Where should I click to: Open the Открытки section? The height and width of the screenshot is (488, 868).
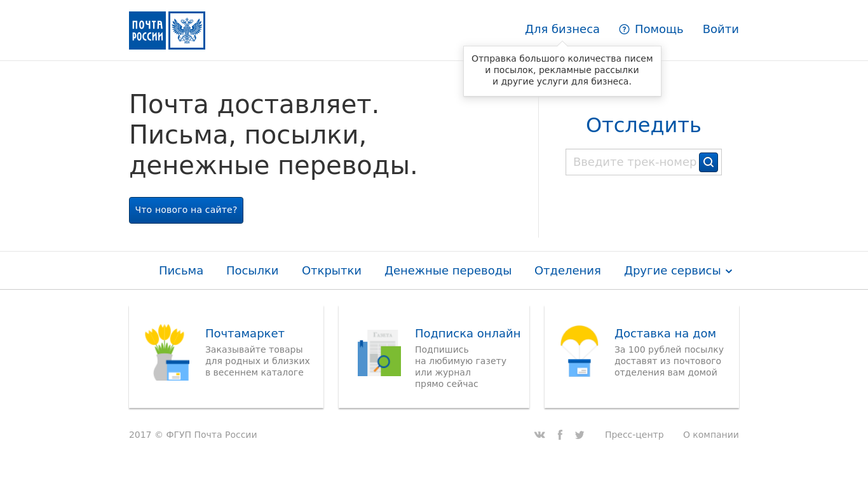tap(332, 271)
